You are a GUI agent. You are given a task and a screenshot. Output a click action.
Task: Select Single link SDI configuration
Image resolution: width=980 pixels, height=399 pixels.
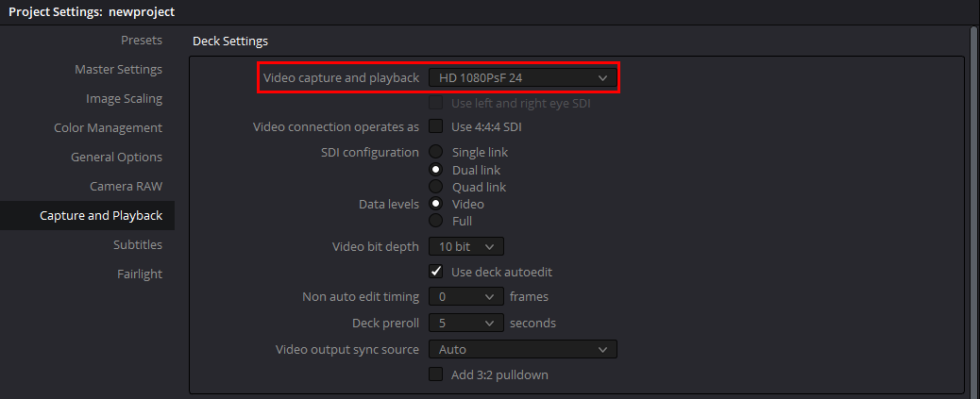point(435,152)
